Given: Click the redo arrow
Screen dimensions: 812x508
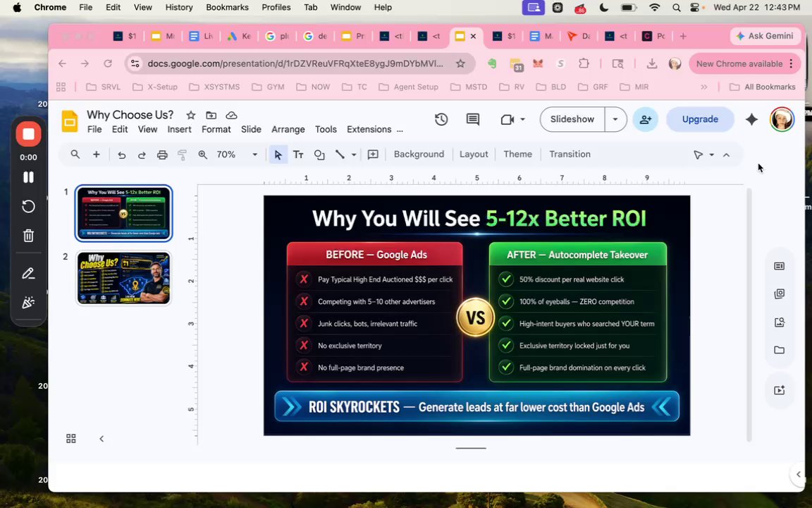Looking at the screenshot, I should (x=142, y=155).
